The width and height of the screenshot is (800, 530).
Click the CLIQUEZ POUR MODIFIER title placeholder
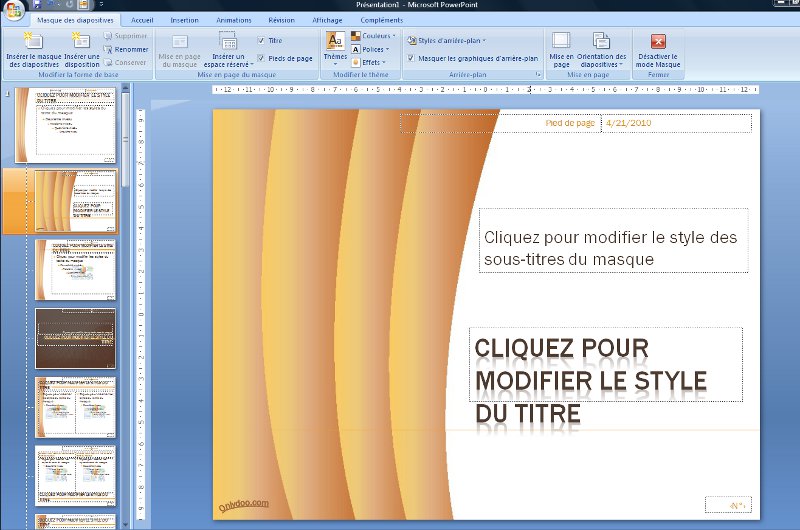point(606,364)
